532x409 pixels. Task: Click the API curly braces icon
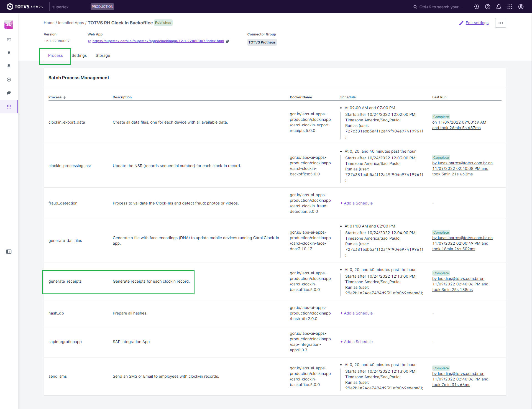coord(476,7)
